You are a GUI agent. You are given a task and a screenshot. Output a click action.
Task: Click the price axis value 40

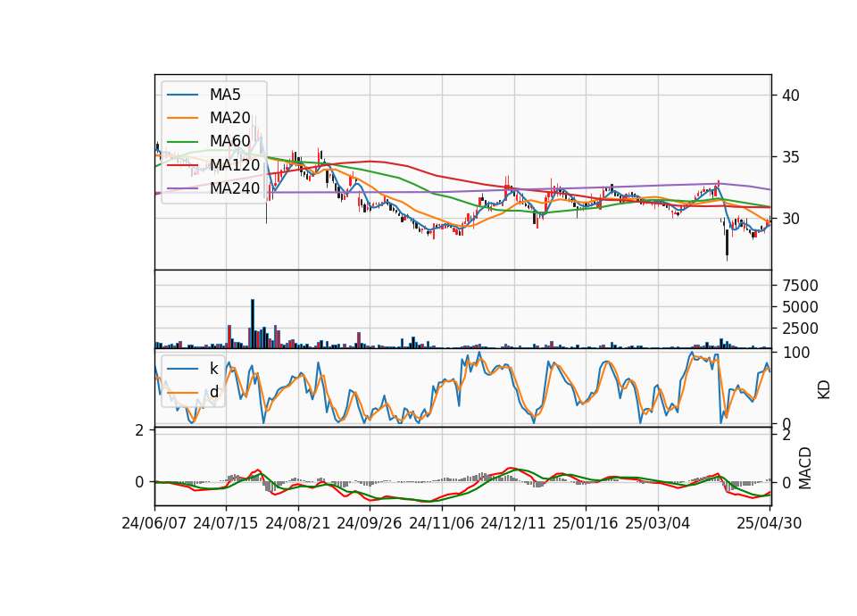791,96
